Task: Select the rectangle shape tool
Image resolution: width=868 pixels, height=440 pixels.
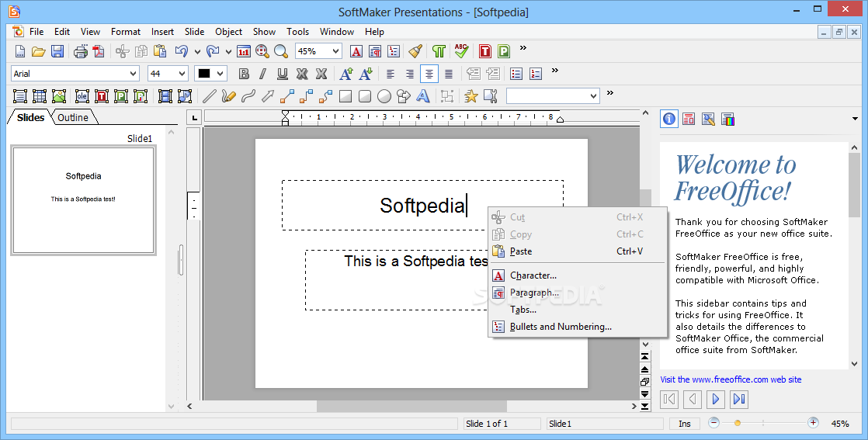Action: 345,96
